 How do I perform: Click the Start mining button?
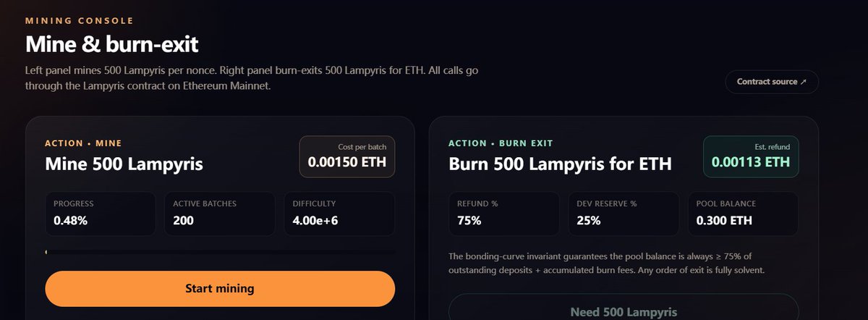(220, 289)
